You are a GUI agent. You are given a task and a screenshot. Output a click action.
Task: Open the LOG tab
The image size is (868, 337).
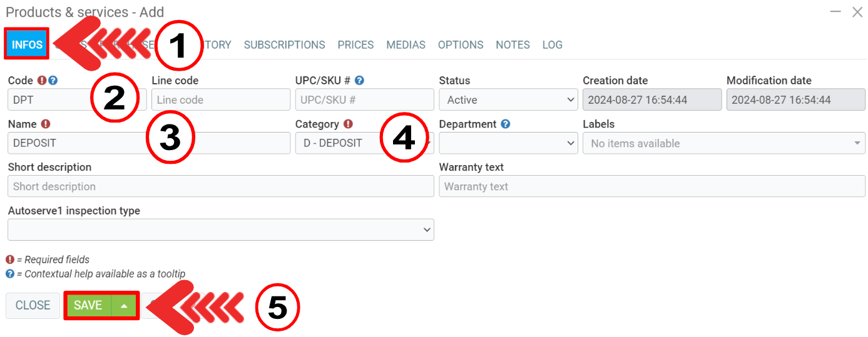point(552,45)
